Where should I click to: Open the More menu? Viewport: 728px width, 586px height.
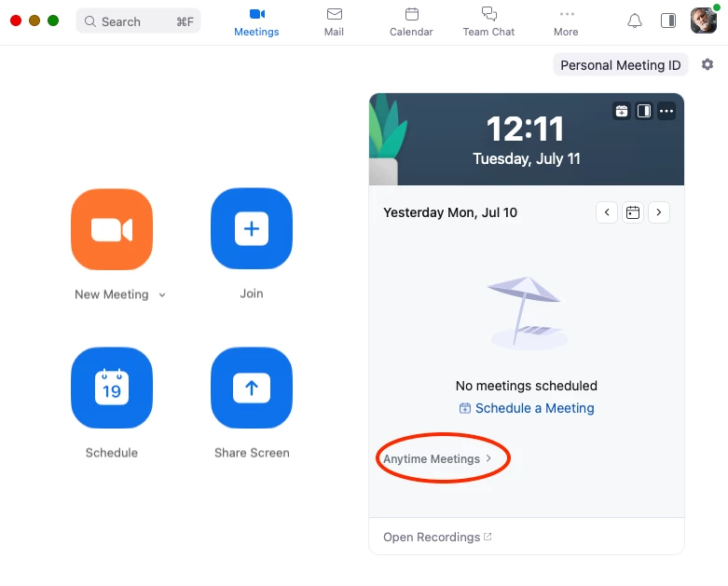(x=566, y=22)
